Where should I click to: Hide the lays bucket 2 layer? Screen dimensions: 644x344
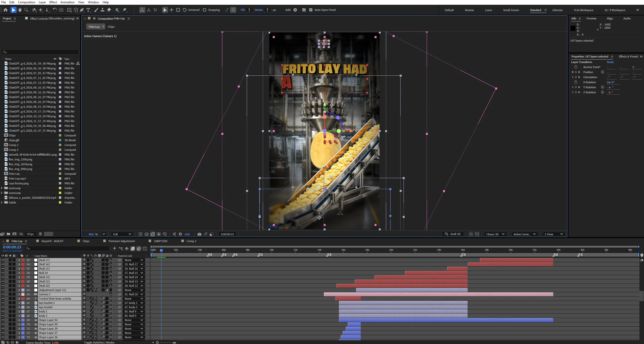[3, 303]
